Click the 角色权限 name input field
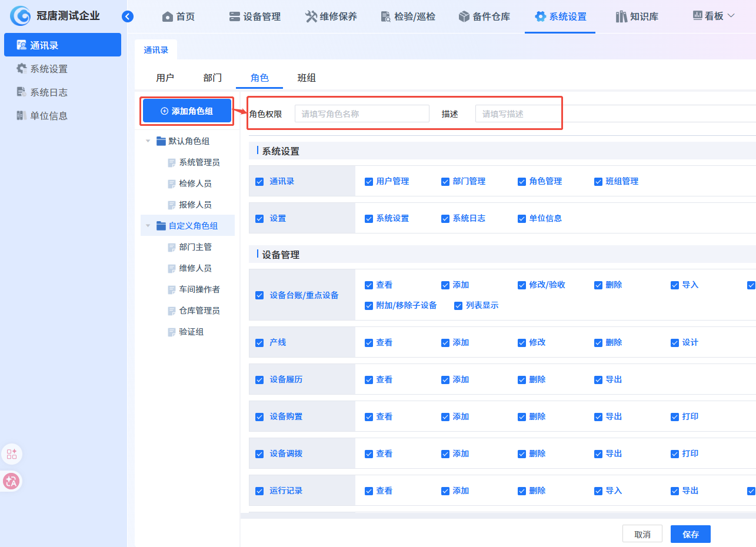 point(362,114)
